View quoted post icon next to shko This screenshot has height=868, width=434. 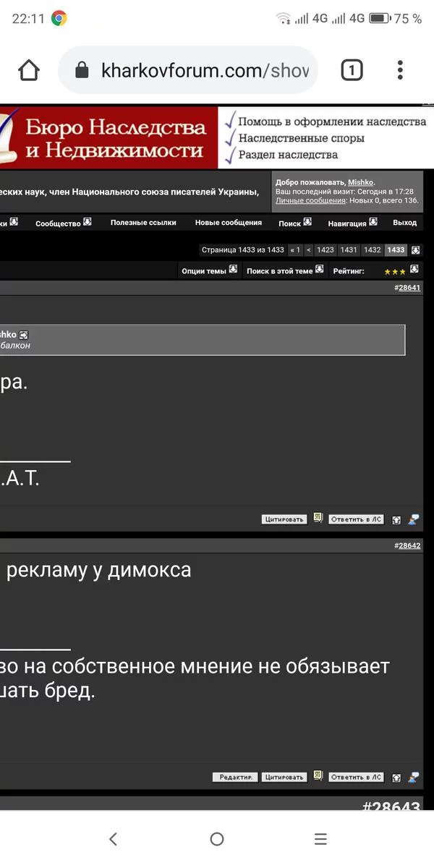[x=24, y=335]
